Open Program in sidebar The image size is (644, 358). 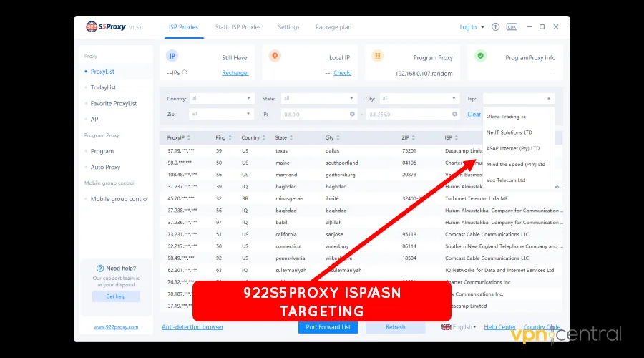coord(102,151)
